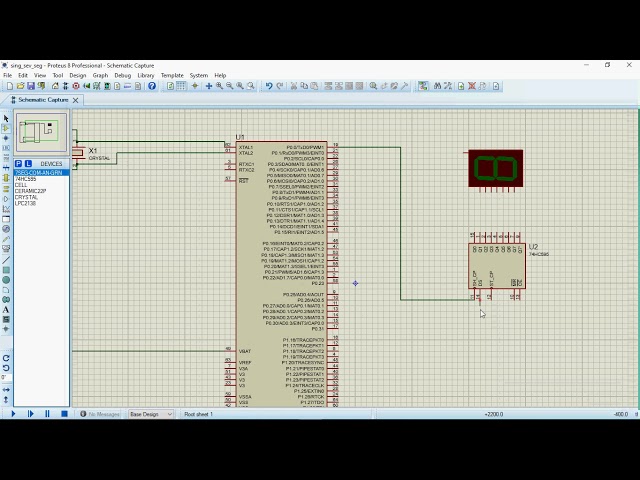Click the Rotate Anti-clockwise button
The image size is (640, 480).
(x=6, y=368)
